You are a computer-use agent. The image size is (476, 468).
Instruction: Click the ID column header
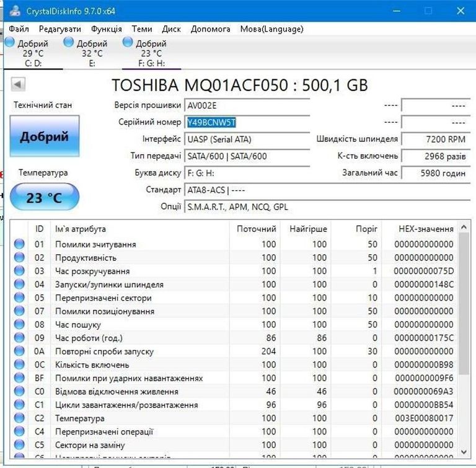(39, 229)
